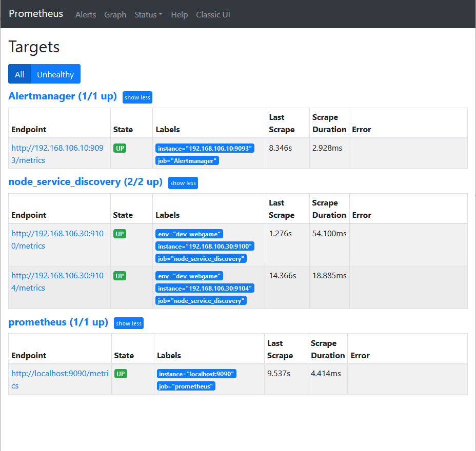Open the 192.168.106.10:9093/metrics endpoint
Screen dimensions: 476x451
(57, 154)
